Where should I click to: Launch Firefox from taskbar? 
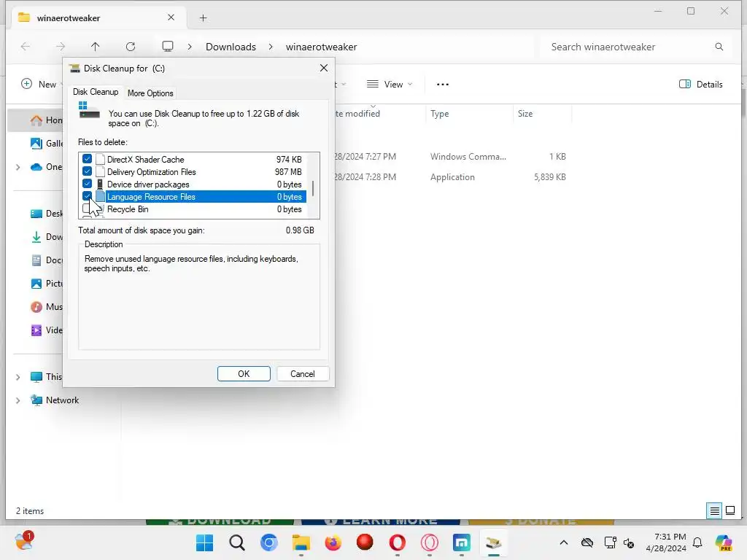(x=333, y=542)
